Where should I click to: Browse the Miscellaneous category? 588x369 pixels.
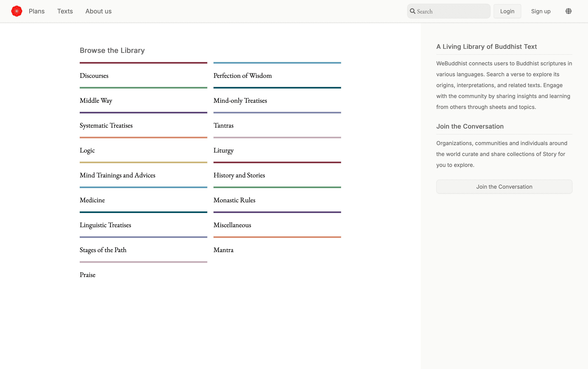click(232, 225)
